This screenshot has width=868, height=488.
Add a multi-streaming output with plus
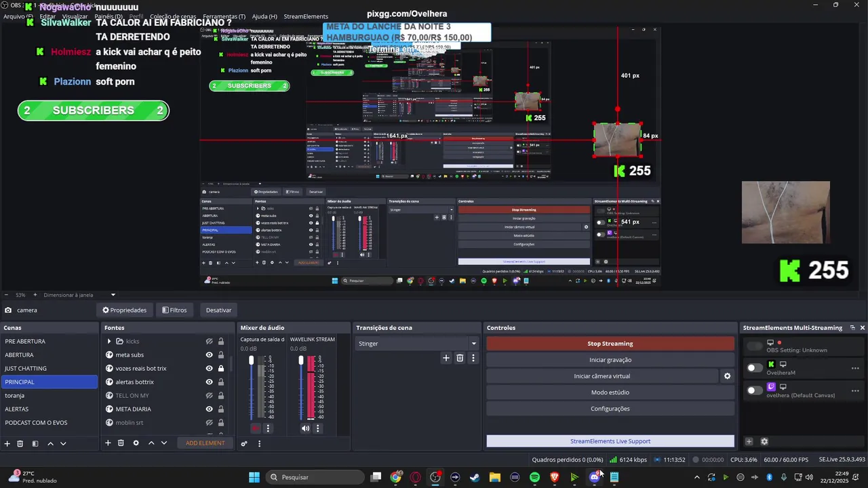tap(749, 441)
